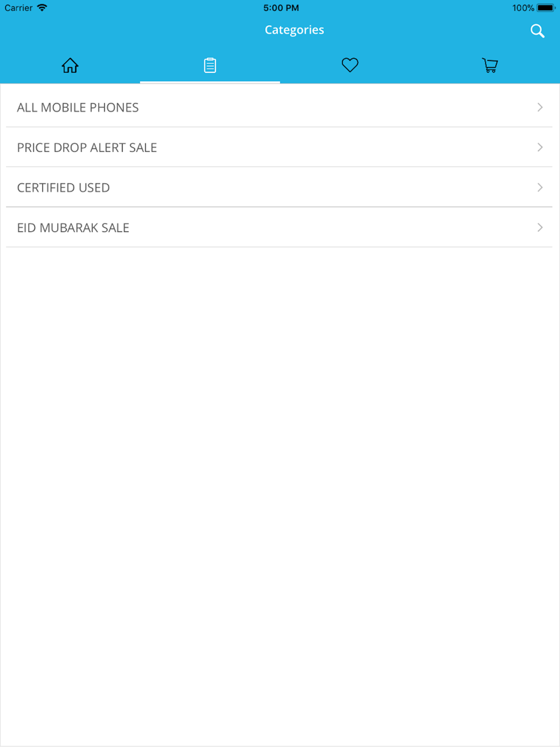Image resolution: width=560 pixels, height=747 pixels.
Task: Click the white underline under Categories tab
Action: 210,82
